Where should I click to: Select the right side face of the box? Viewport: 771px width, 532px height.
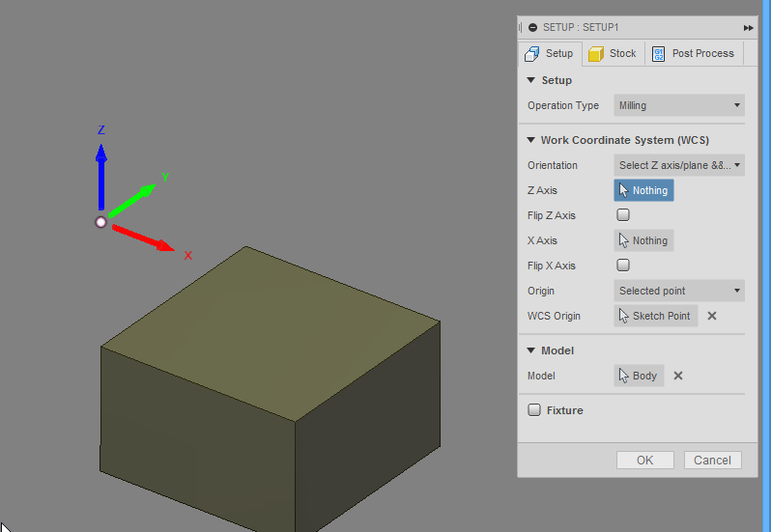click(368, 428)
